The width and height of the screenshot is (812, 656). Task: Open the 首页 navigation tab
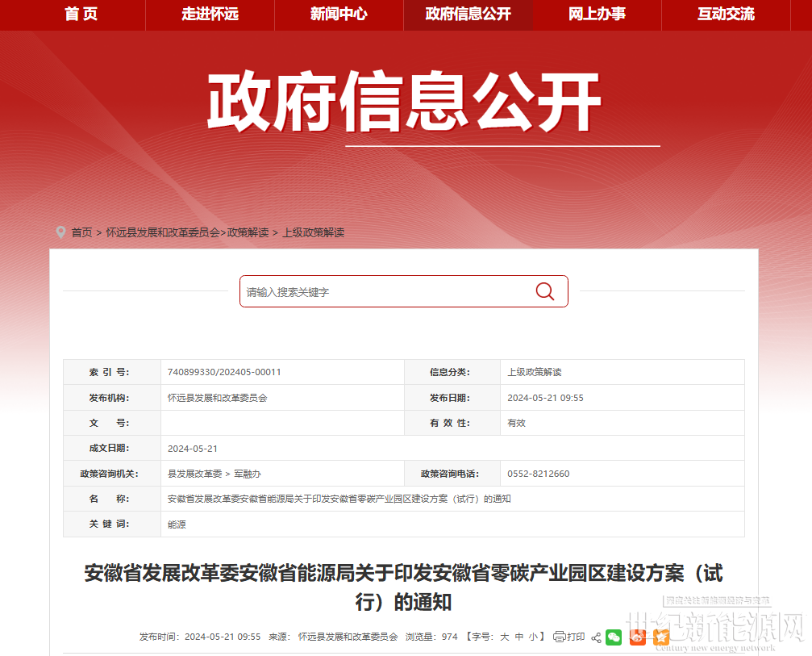[x=81, y=15]
